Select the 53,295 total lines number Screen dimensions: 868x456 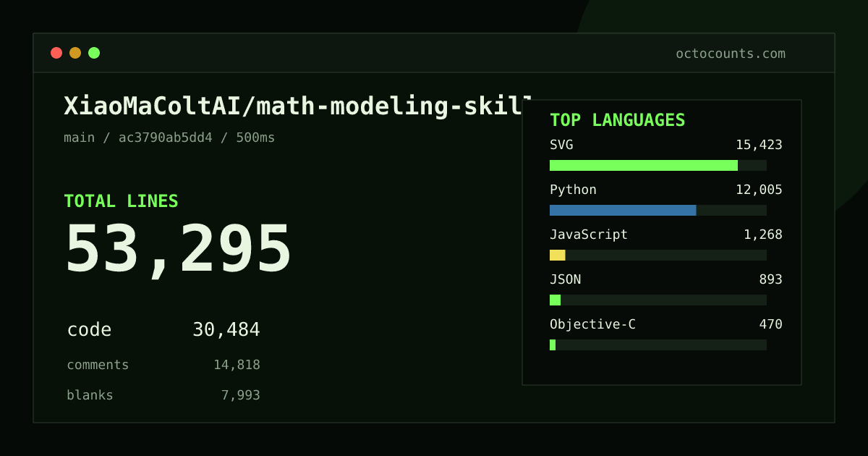click(x=178, y=250)
